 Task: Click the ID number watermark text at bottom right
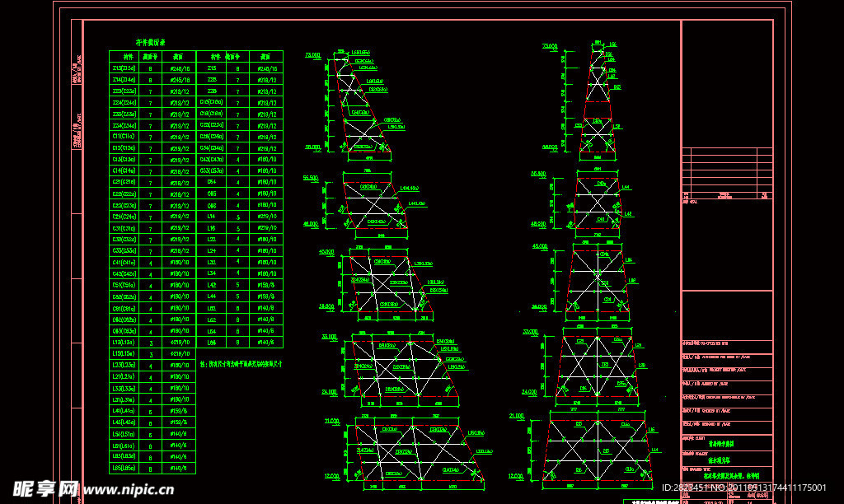point(750,488)
